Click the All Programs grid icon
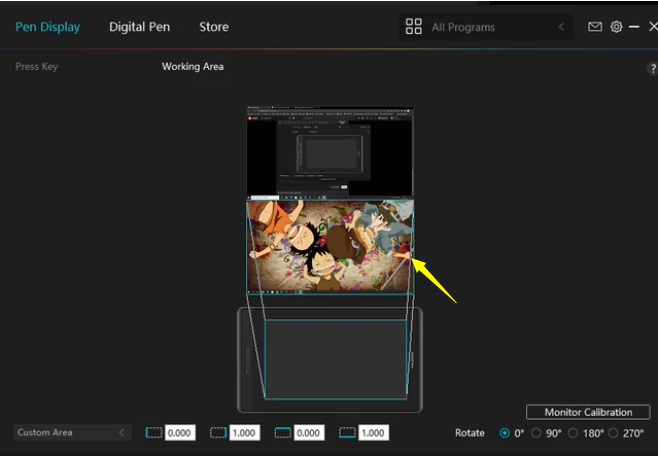 (413, 26)
